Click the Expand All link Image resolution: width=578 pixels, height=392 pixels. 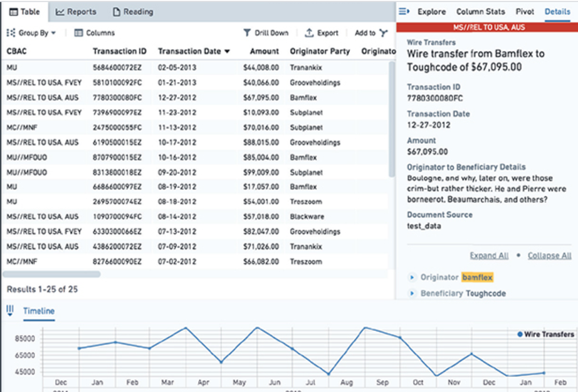pyautogui.click(x=489, y=255)
